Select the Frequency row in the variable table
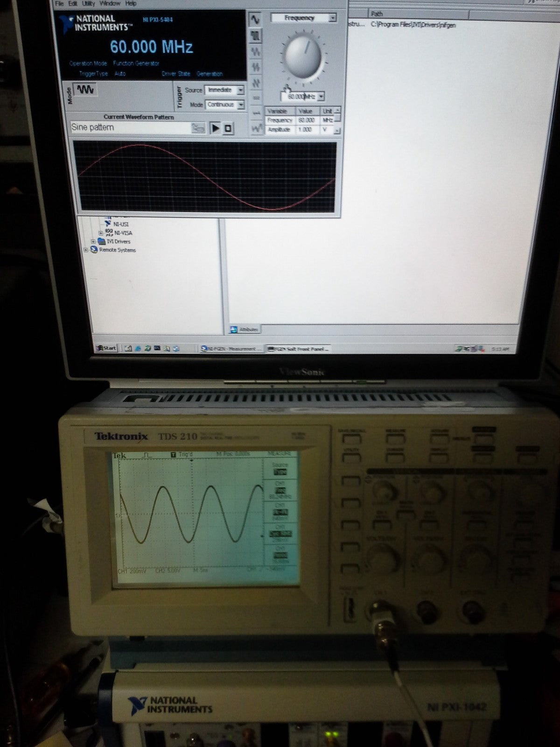 (300, 120)
